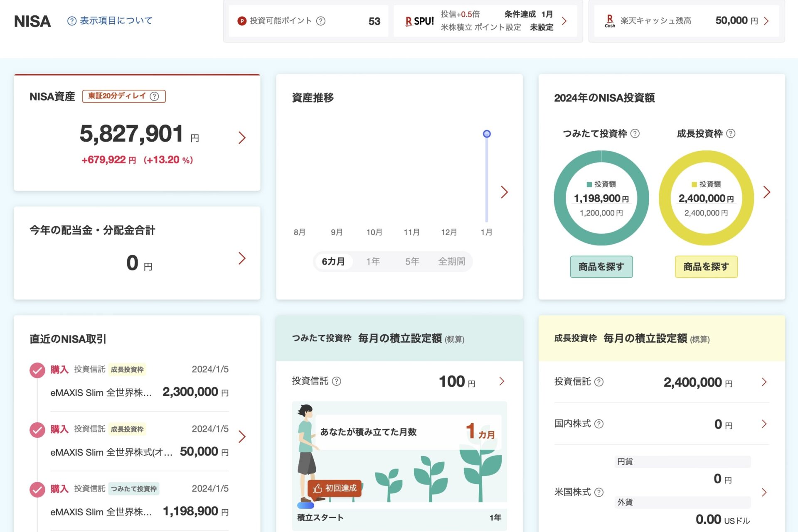The height and width of the screenshot is (532, 798).
Task: Click the 1,200,000円 つみたて limit
Action: (x=601, y=213)
